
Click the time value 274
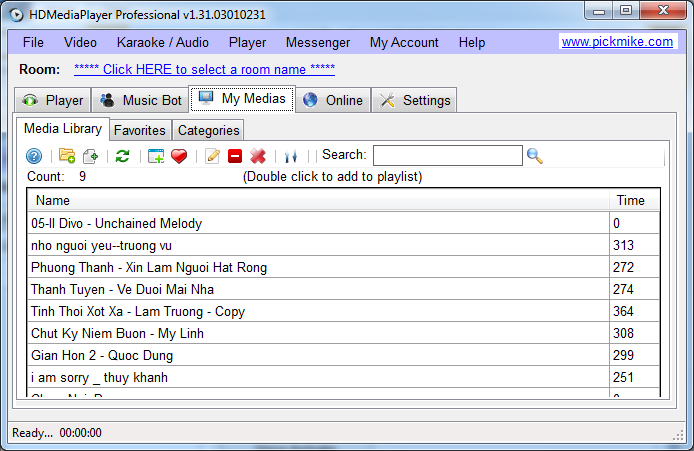pos(623,289)
